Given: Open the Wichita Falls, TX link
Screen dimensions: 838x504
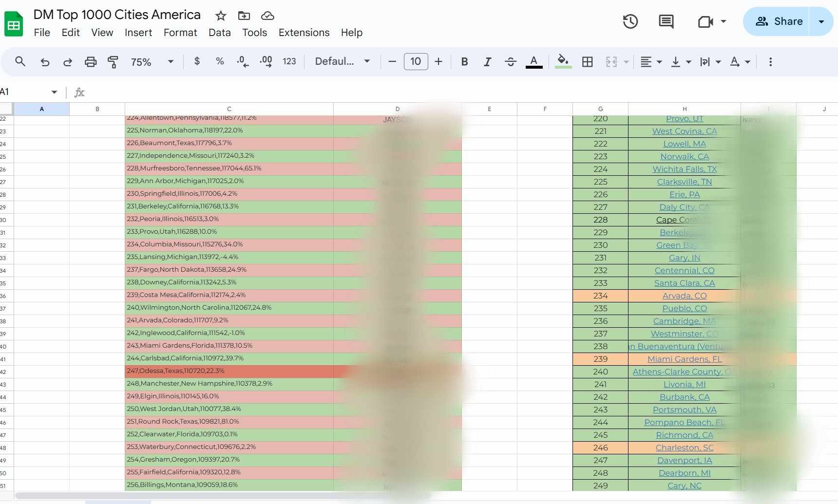Looking at the screenshot, I should [x=685, y=169].
